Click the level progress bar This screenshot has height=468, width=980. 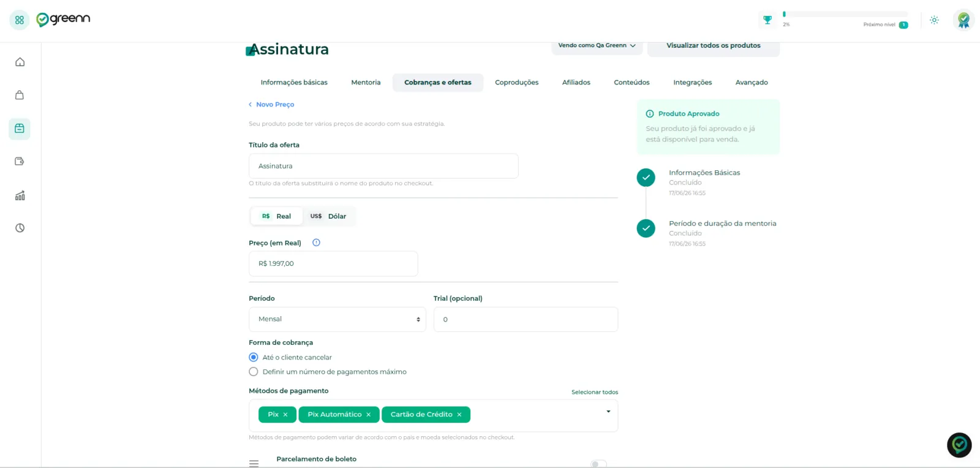(845, 14)
